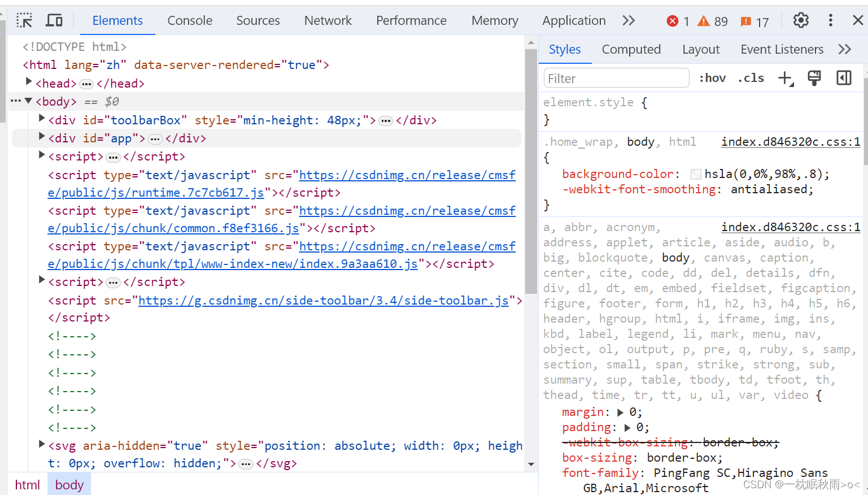Expand the first collapsed script node
This screenshot has width=868, height=495.
[41, 155]
